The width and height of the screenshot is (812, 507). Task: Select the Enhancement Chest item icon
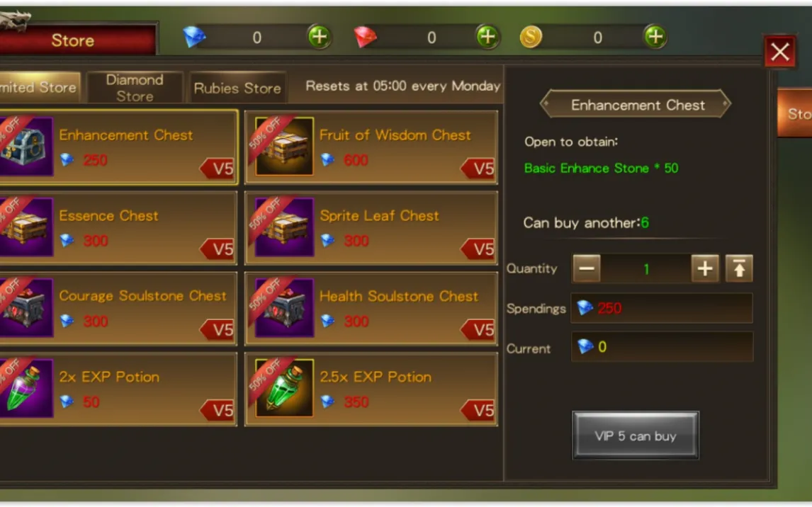(x=25, y=147)
